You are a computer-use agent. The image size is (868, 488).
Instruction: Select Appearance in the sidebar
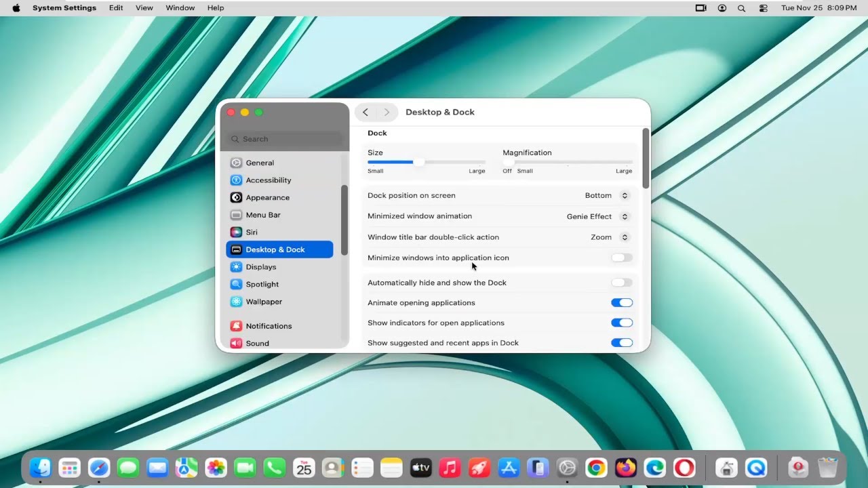(x=279, y=197)
